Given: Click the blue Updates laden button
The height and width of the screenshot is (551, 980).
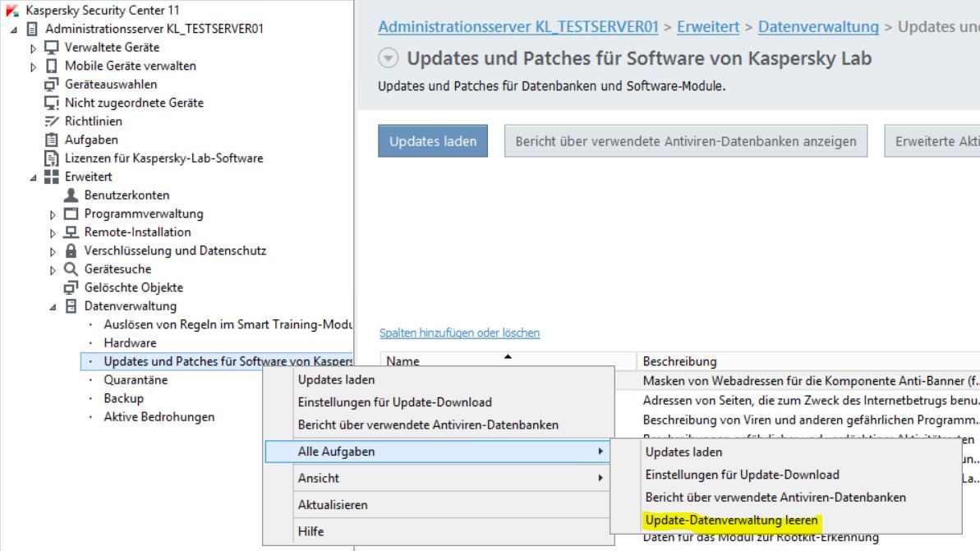Looking at the screenshot, I should click(x=433, y=141).
